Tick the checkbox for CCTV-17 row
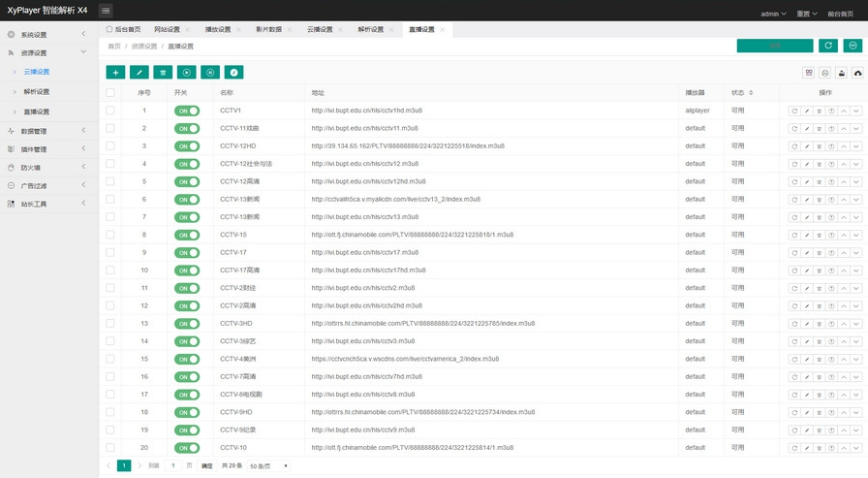This screenshot has width=868, height=478. pos(110,252)
